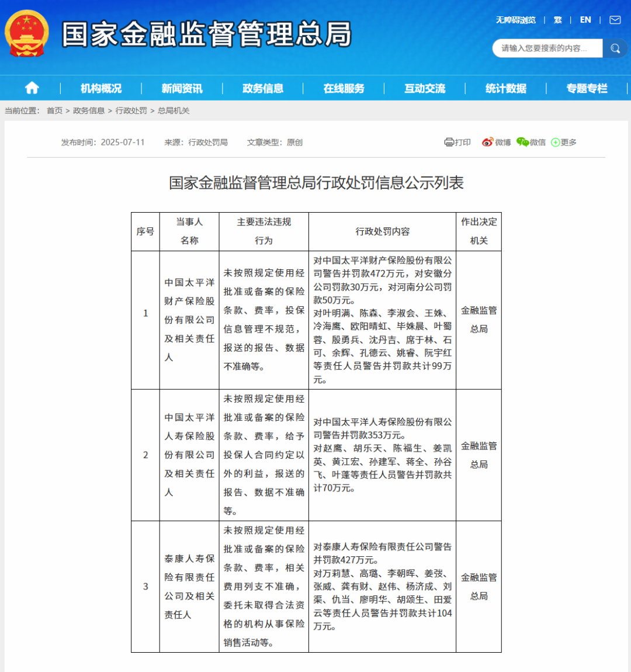The image size is (631, 672).
Task: Open the 互动交流 menu
Action: pos(425,88)
